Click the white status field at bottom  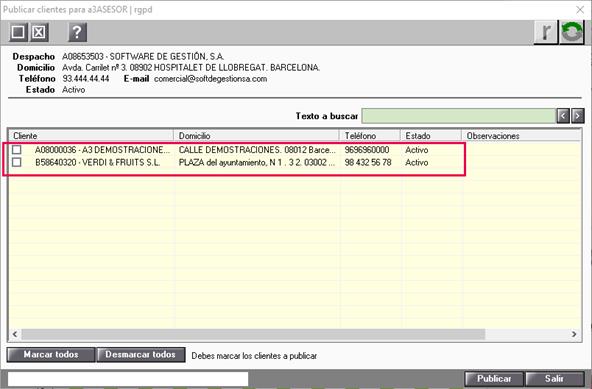coord(128,379)
